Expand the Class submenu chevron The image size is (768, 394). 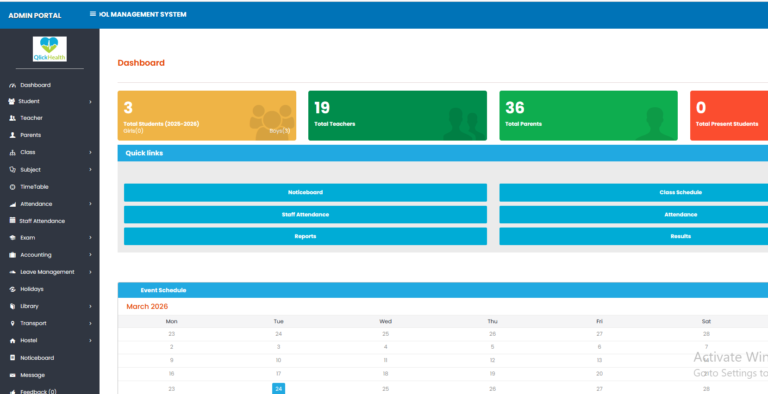(91, 152)
